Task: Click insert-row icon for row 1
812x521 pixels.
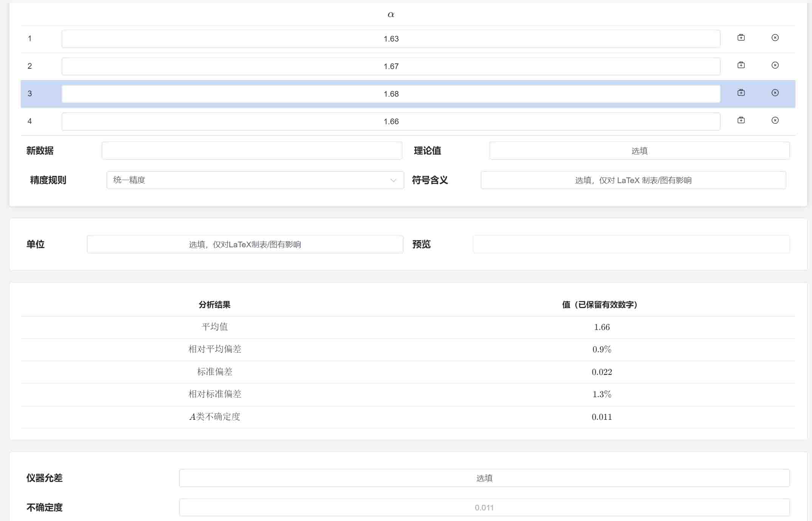Action: point(741,37)
